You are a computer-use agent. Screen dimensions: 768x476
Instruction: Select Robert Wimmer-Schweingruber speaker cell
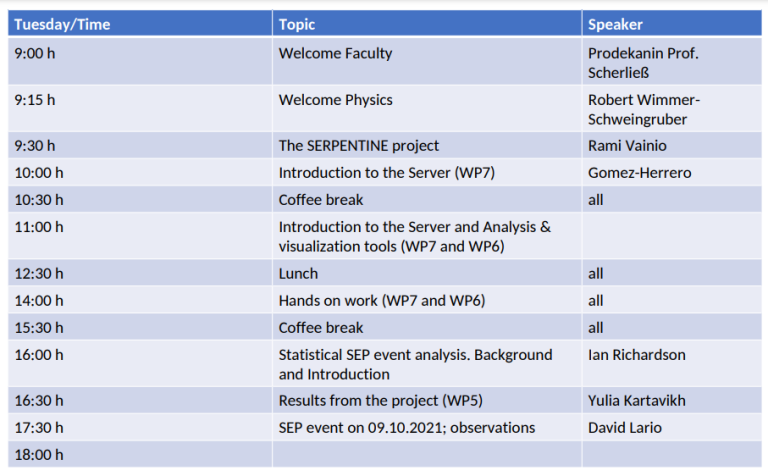point(672,108)
